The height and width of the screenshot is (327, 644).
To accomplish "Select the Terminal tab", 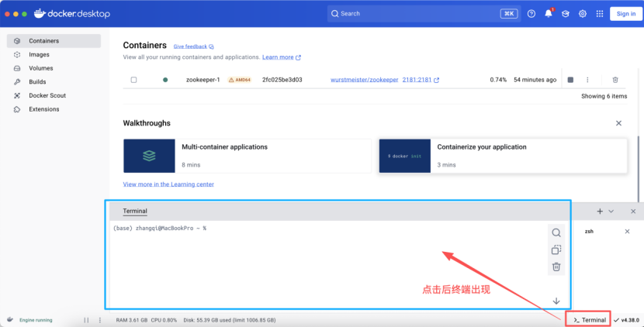I will (x=135, y=211).
